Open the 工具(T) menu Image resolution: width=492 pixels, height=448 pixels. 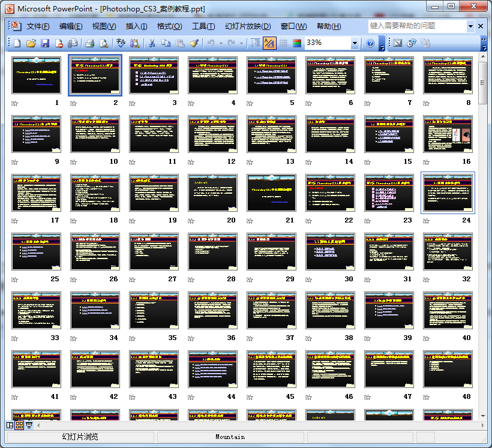tap(203, 26)
